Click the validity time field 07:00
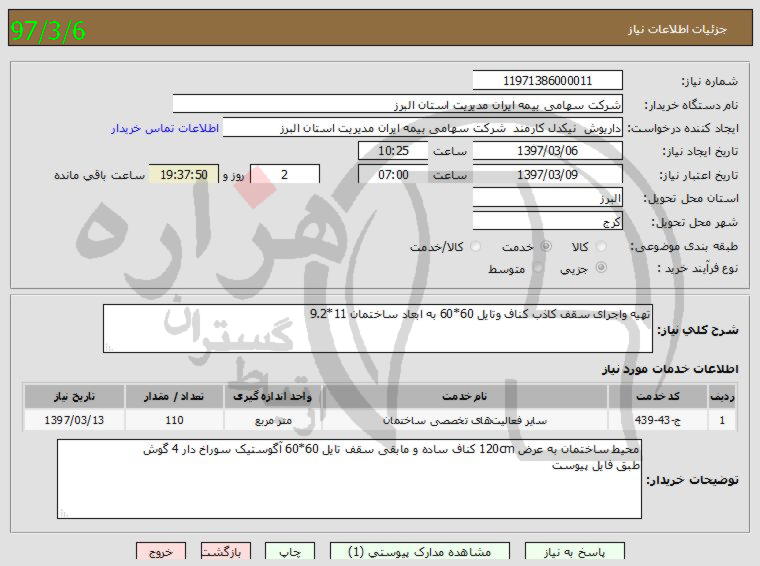 (393, 174)
